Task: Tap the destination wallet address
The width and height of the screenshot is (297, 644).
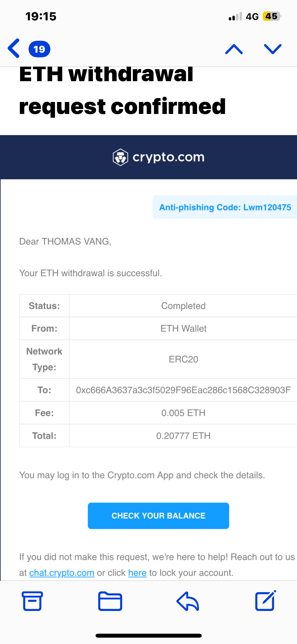Action: coord(183,390)
